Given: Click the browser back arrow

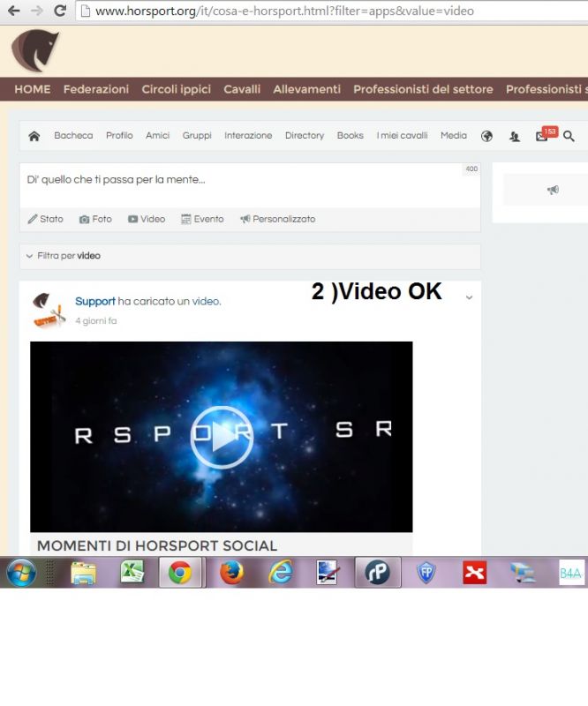Looking at the screenshot, I should click(13, 11).
